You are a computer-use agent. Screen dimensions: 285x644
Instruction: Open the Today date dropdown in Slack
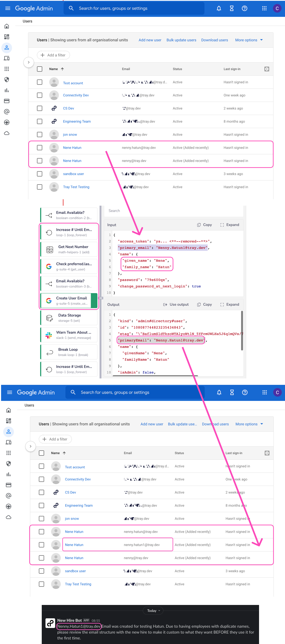[154, 611]
